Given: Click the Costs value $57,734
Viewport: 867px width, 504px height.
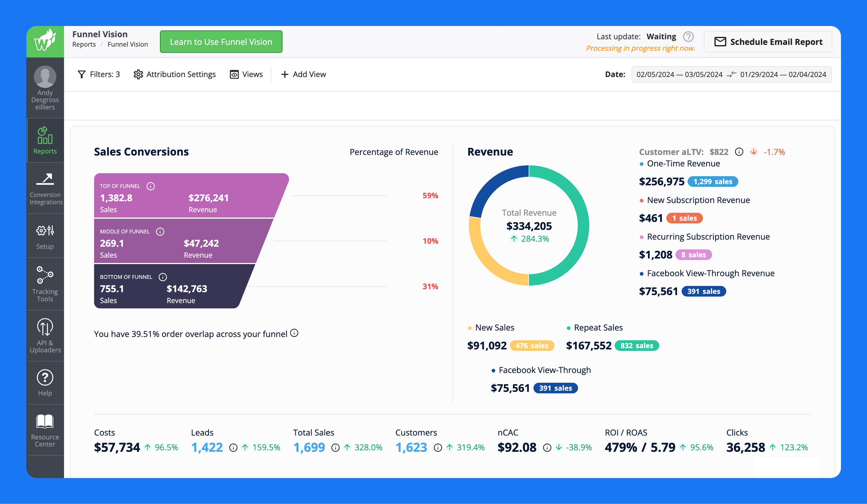Looking at the screenshot, I should click(x=117, y=447).
